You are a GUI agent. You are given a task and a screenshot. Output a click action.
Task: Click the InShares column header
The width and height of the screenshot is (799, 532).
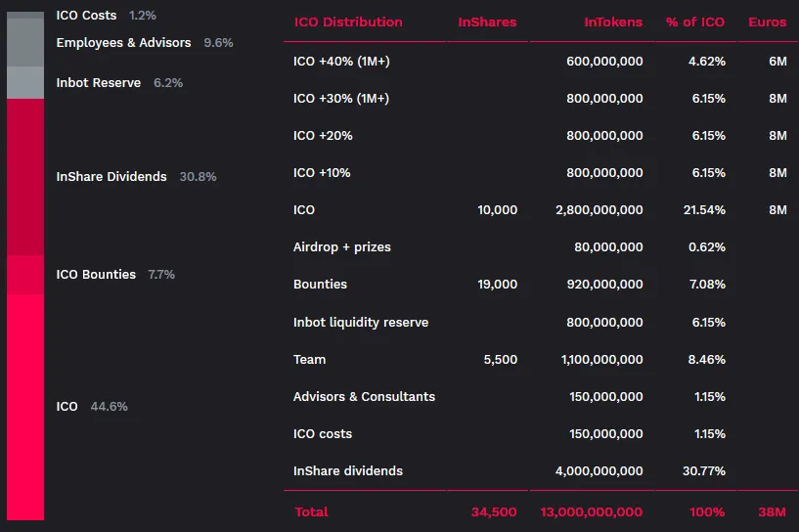point(487,22)
